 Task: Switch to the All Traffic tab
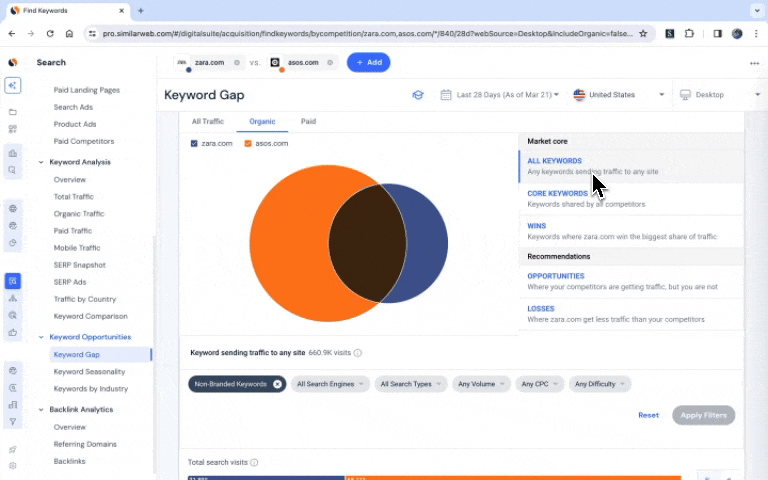pos(208,121)
